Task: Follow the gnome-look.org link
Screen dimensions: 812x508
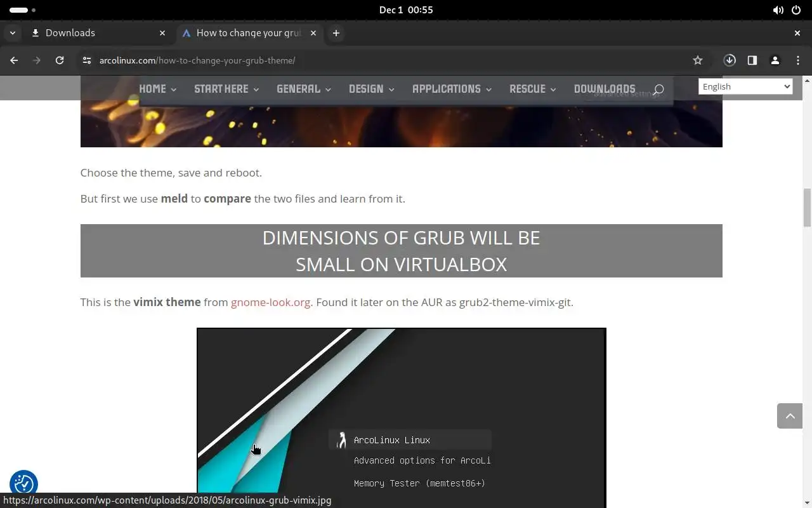Action: click(x=270, y=302)
